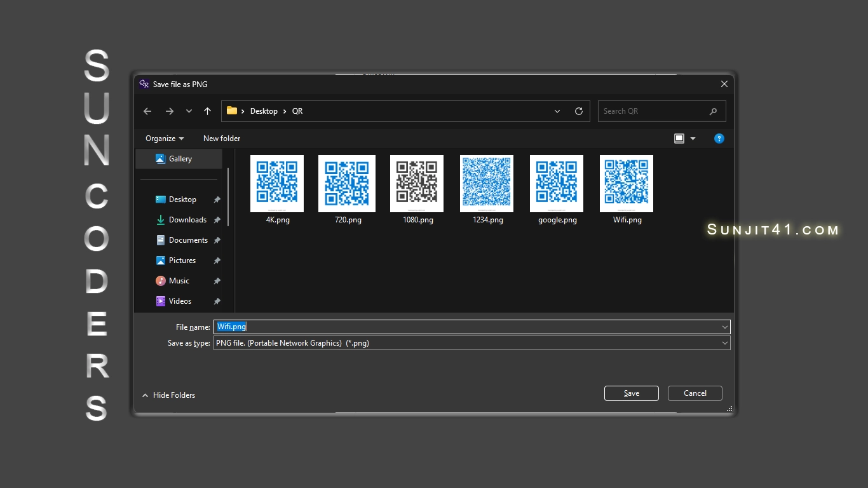Create a New folder
The height and width of the screenshot is (488, 868).
[x=222, y=139]
